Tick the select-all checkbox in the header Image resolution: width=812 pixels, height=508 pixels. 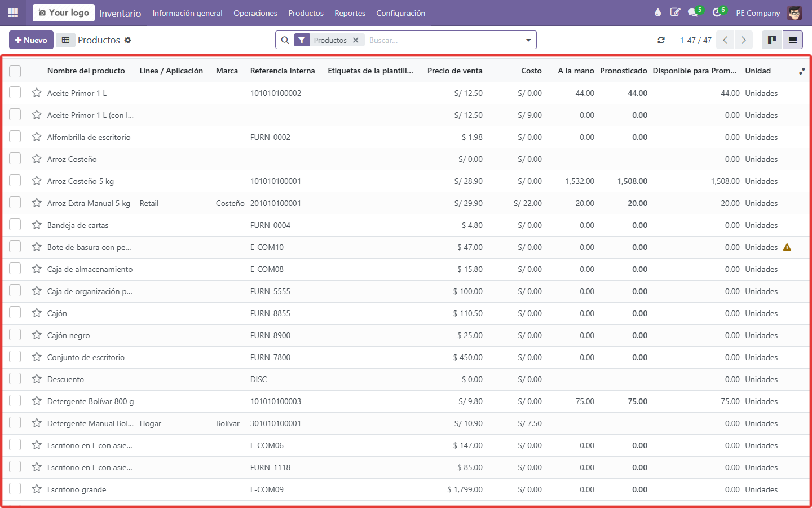click(15, 71)
